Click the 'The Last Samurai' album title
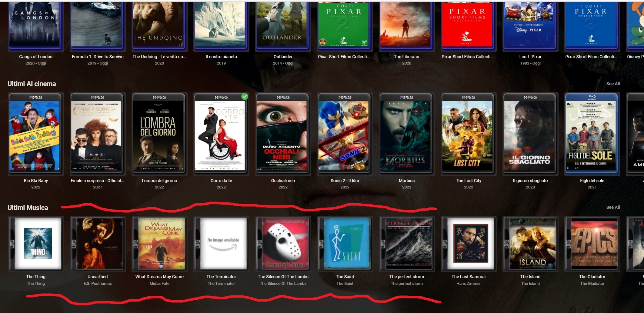Screen dimensions: 644x313 coord(469,277)
